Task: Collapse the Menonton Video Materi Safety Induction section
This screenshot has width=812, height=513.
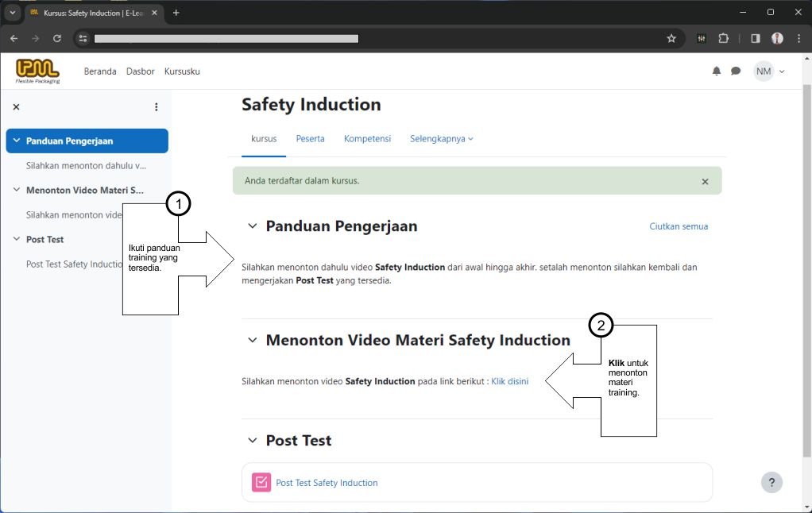Action: point(253,341)
